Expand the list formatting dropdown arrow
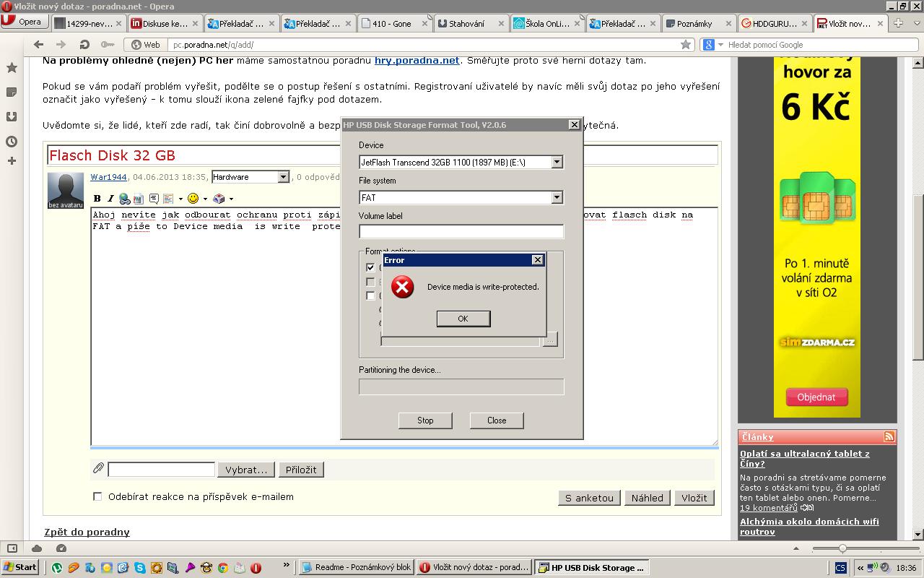The image size is (924, 578). (180, 199)
